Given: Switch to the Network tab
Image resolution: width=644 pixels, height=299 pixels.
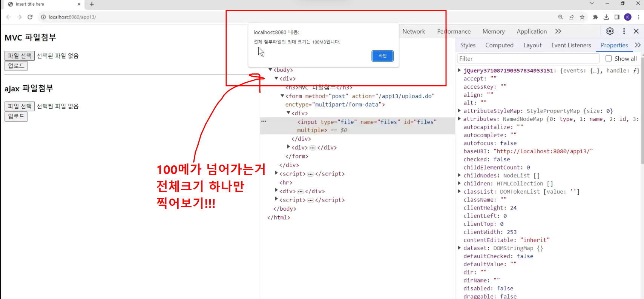Looking at the screenshot, I should 414,31.
